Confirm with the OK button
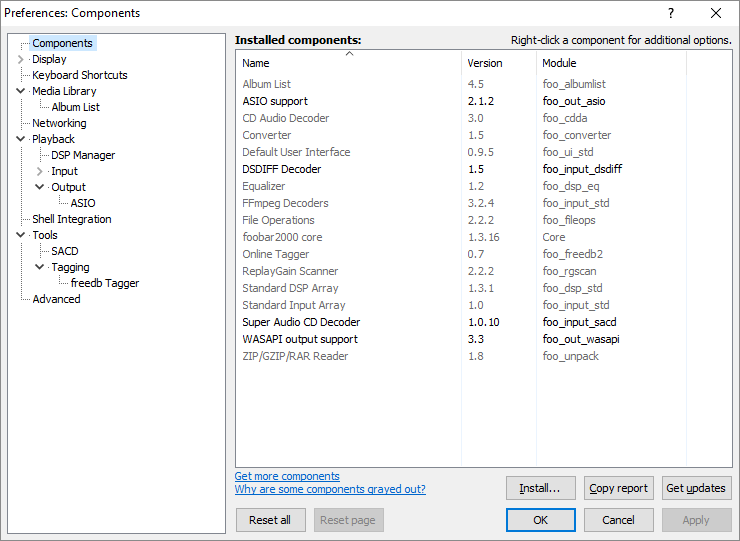Viewport: 740px width, 541px height. [540, 520]
